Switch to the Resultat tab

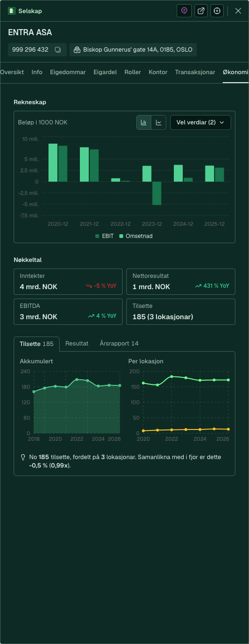tap(77, 344)
